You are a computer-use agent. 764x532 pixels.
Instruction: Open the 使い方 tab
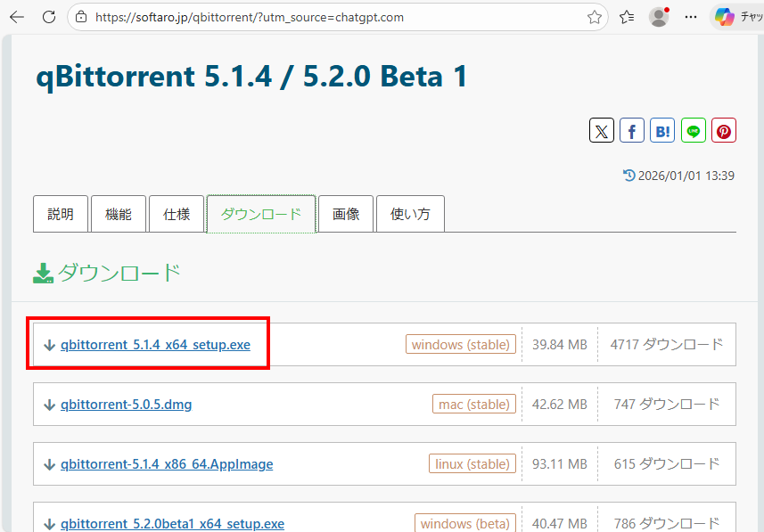[410, 214]
